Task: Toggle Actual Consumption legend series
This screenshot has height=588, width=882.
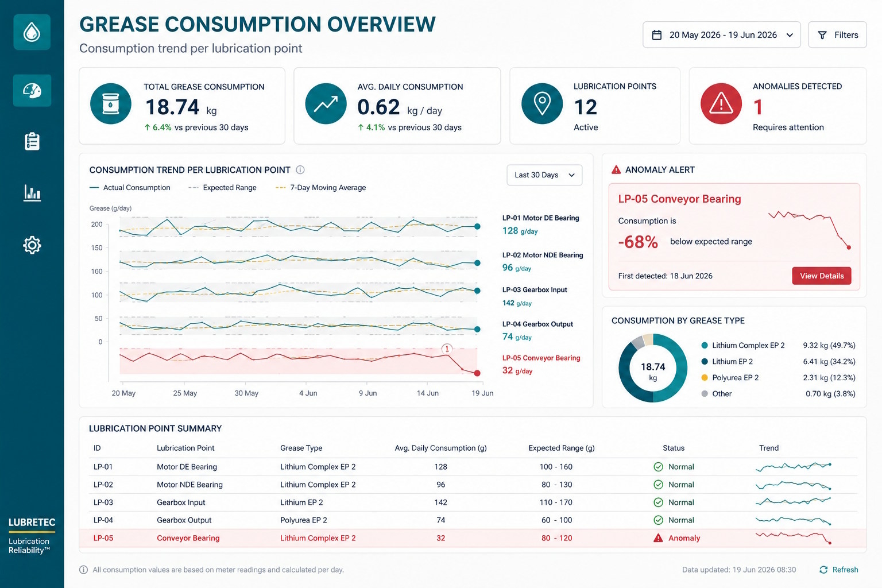Action: [x=130, y=188]
